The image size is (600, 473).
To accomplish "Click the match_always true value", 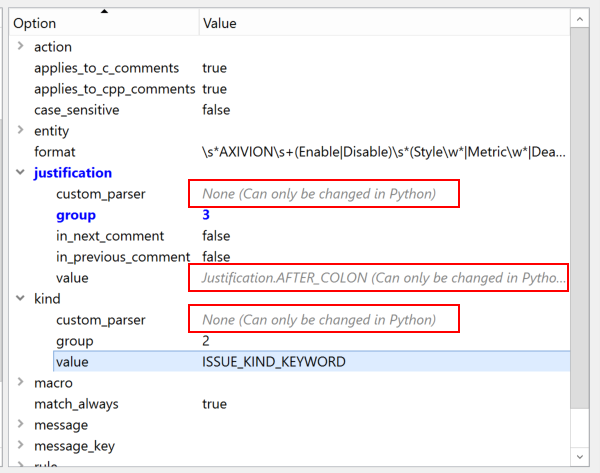I will click(214, 404).
